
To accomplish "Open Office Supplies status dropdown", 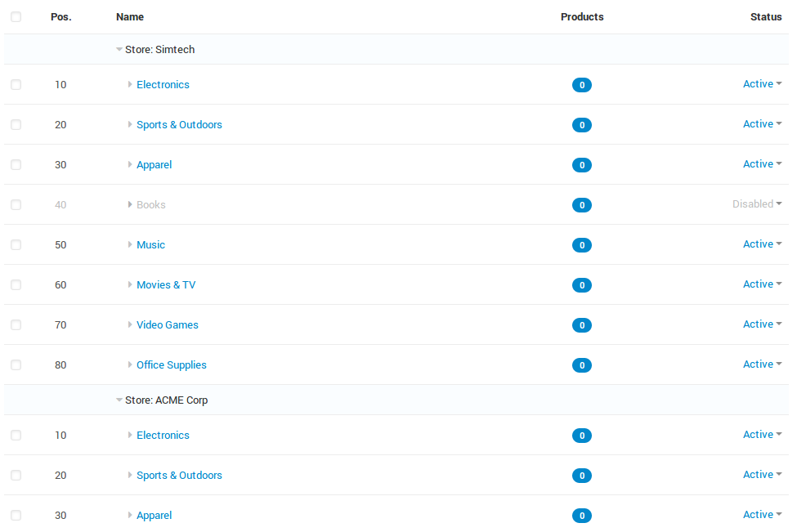I will 763,364.
